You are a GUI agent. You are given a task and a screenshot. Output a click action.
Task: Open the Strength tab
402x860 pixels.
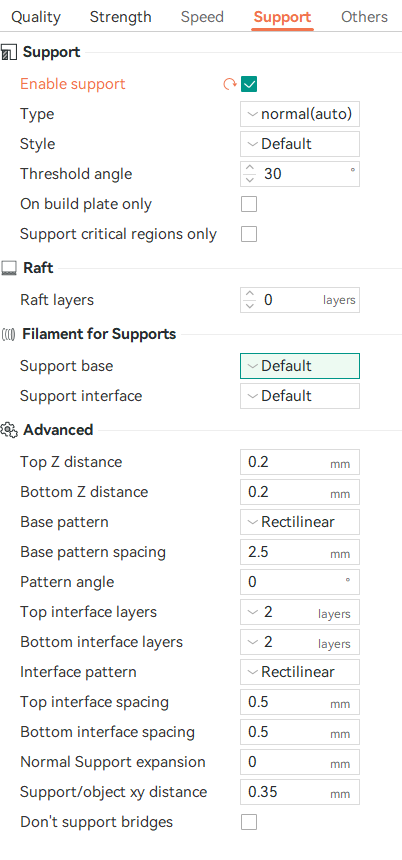(x=121, y=17)
